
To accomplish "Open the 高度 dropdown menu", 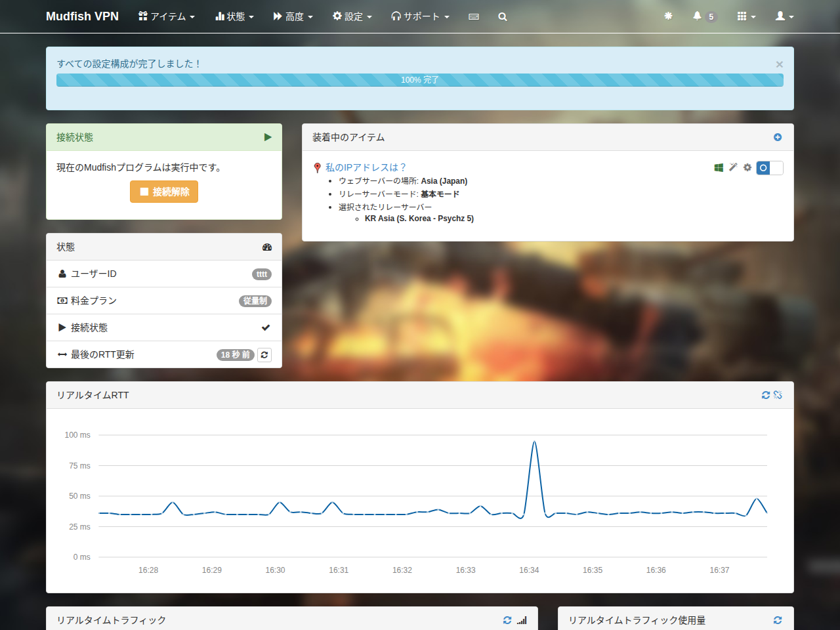I will point(293,16).
